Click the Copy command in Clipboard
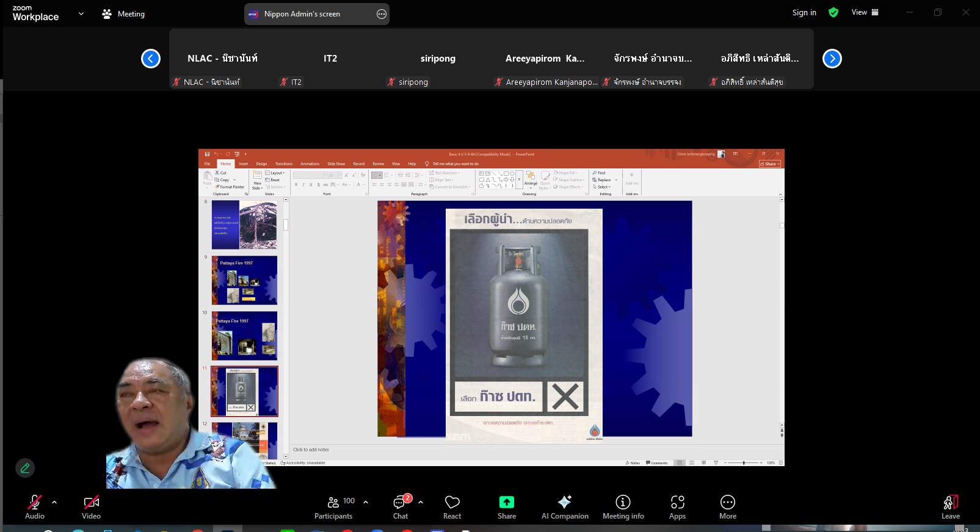Screen dimensions: 980x532 point(222,180)
